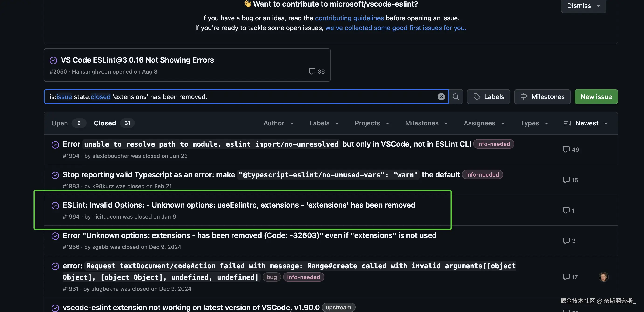Open the Assignees filter dropdown
The height and width of the screenshot is (312, 644).
(x=484, y=123)
